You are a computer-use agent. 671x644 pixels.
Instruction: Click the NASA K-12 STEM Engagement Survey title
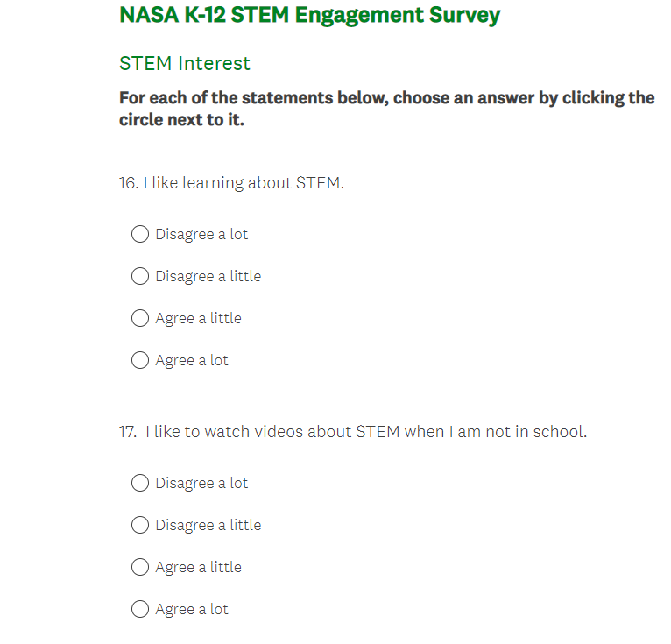(310, 15)
